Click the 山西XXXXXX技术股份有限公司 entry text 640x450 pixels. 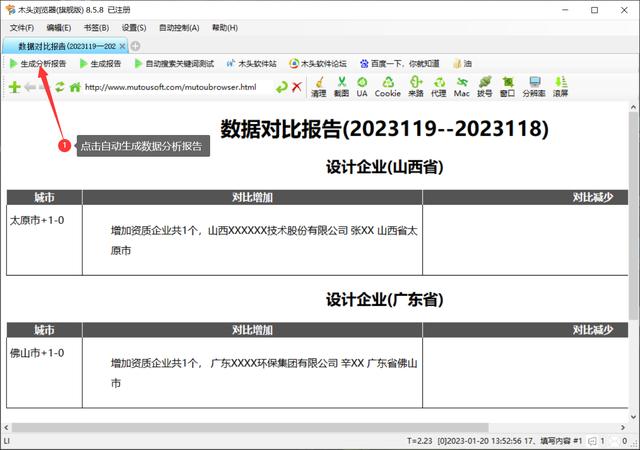pyautogui.click(x=278, y=231)
